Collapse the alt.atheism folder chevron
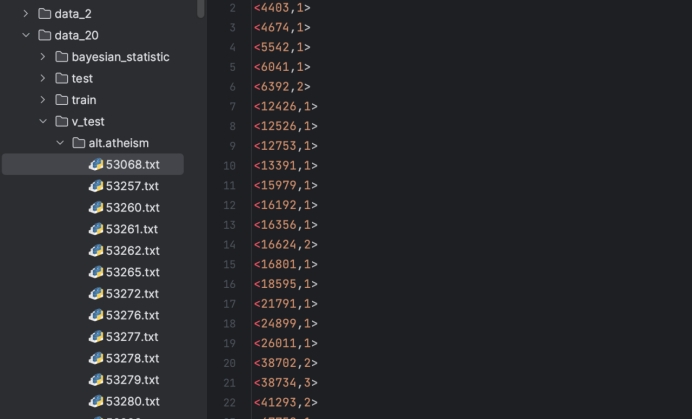This screenshot has width=692, height=419. [60, 143]
